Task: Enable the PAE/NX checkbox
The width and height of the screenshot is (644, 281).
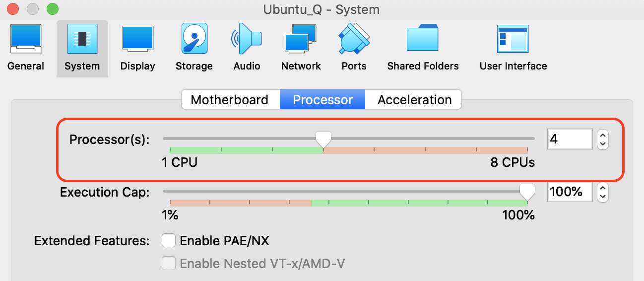Action: [169, 241]
